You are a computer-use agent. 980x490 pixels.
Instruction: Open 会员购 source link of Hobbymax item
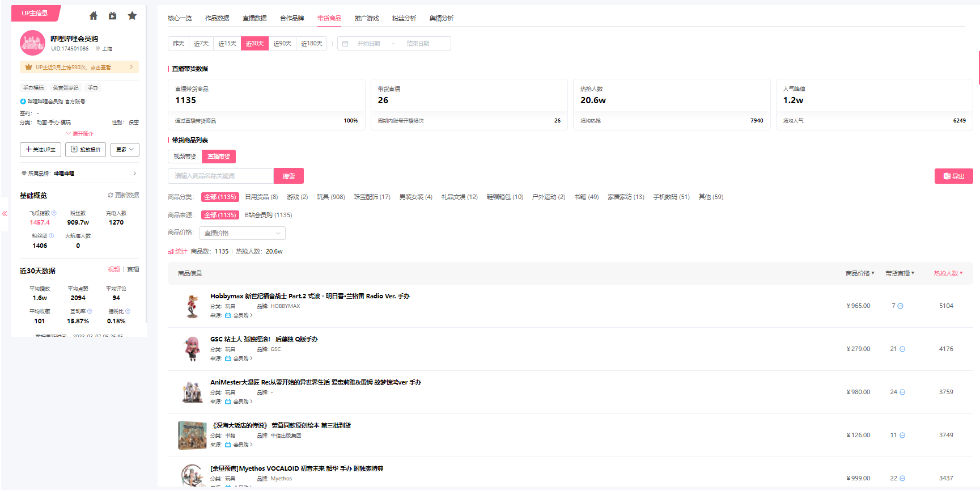239,315
